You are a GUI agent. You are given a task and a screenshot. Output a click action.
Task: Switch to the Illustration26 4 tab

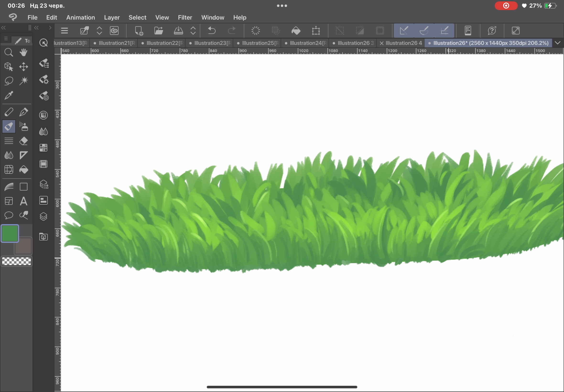(x=403, y=43)
